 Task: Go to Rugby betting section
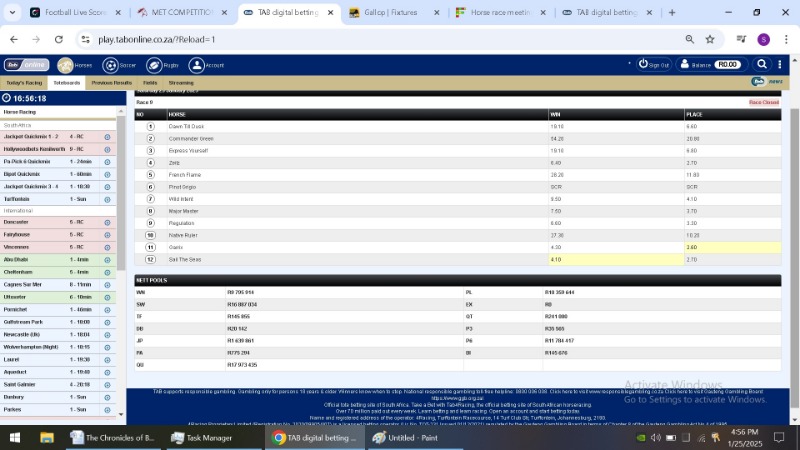[x=153, y=65]
